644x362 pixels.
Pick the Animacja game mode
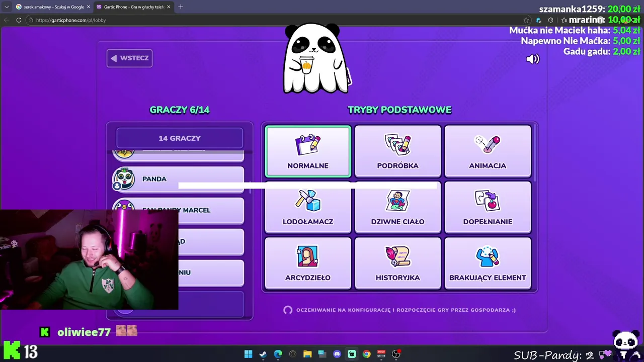pyautogui.click(x=488, y=151)
